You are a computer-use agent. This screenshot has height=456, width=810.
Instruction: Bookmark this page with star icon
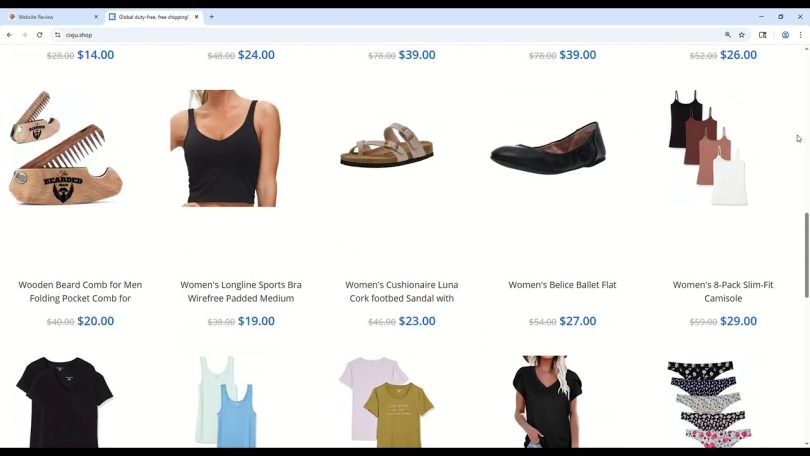742,35
